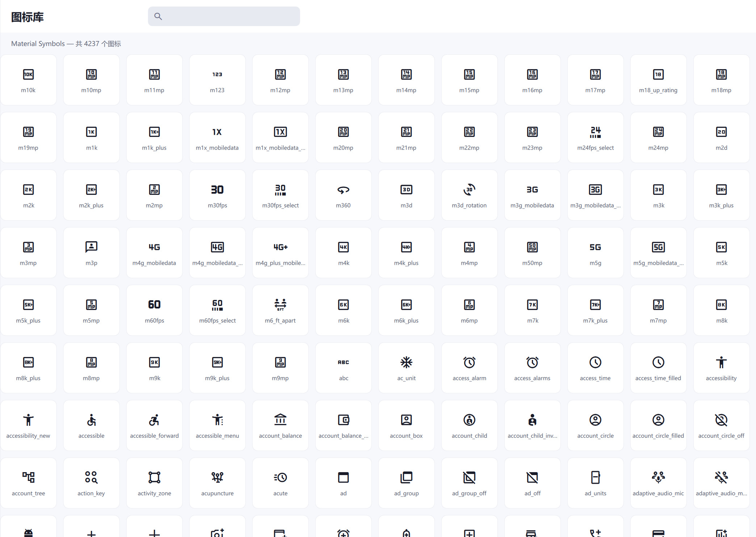Select the m60fps_select icon
The height and width of the screenshot is (537, 756).
point(217,310)
